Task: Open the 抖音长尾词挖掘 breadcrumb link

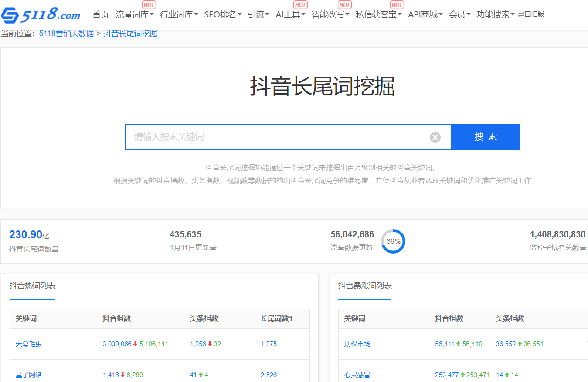Action: click(130, 34)
